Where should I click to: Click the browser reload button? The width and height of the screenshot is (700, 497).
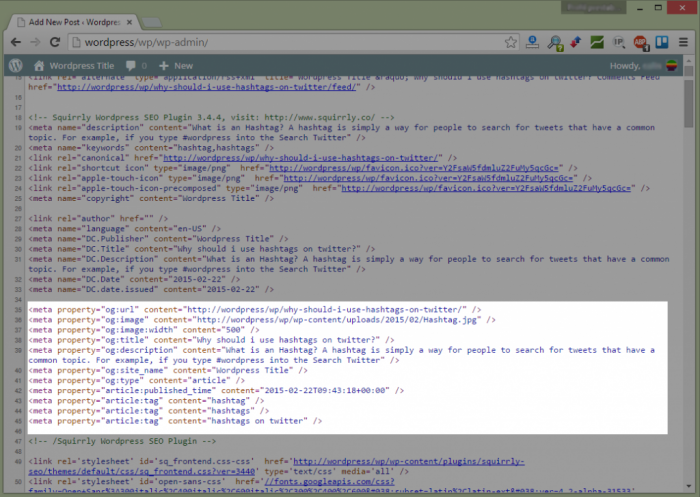point(56,42)
